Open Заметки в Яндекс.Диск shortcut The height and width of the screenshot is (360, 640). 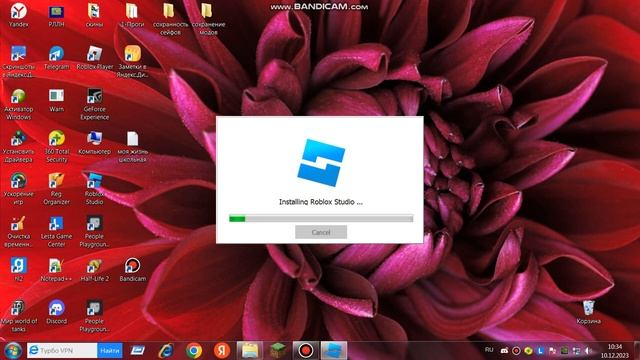point(132,62)
